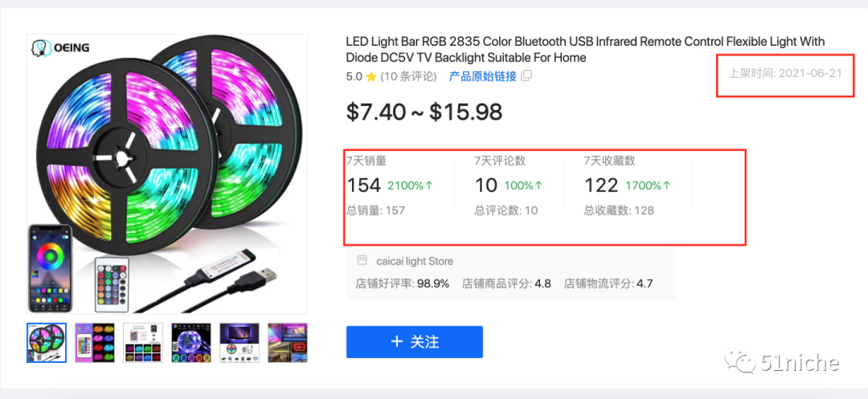This screenshot has width=868, height=399.
Task: Click the copy icon beside 产品原始链接
Action: pyautogui.click(x=526, y=76)
